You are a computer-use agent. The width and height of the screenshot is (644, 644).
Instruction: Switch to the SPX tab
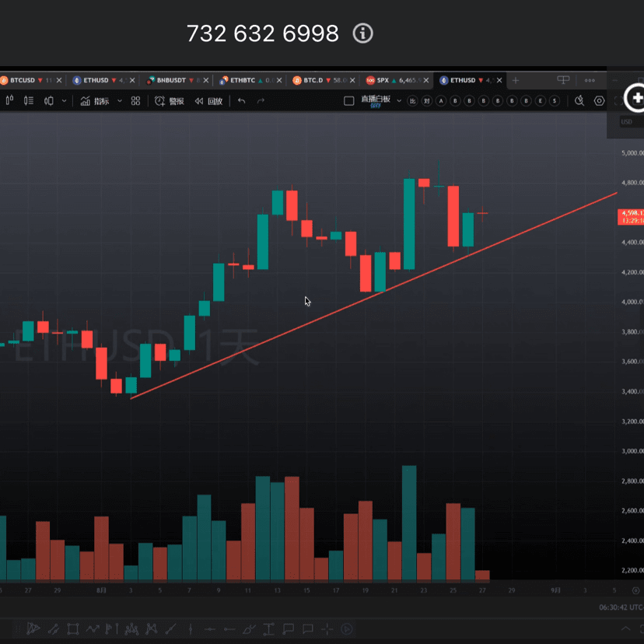coord(383,80)
